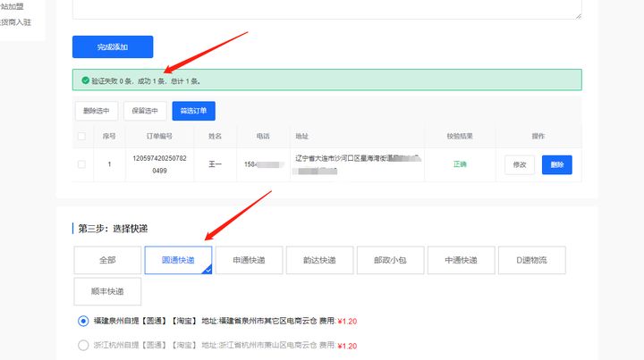Image resolution: width=644 pixels, height=360 pixels.
Task: Click the blue 完成添加 button
Action: 113,46
